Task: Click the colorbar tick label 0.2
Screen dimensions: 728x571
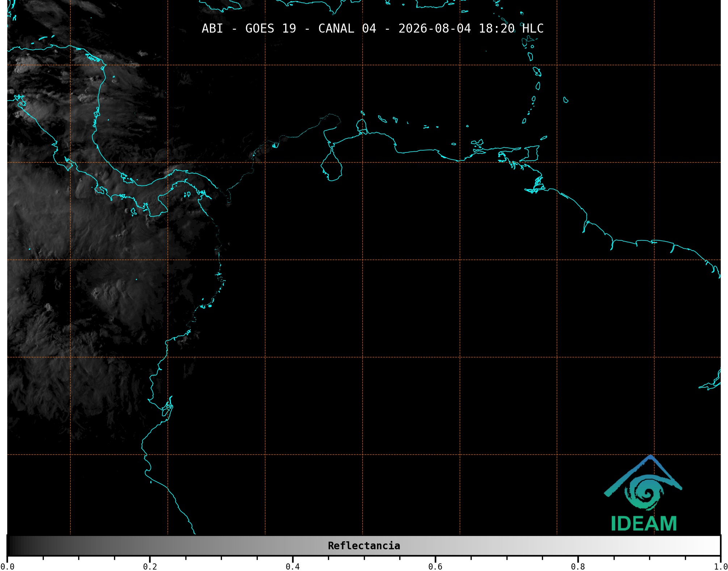Action: tap(150, 566)
